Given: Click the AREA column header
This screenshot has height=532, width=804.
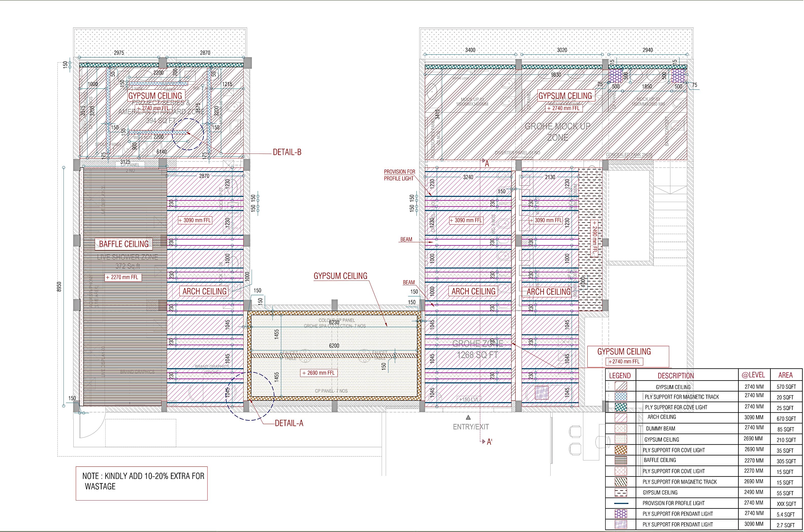Looking at the screenshot, I should pos(785,375).
